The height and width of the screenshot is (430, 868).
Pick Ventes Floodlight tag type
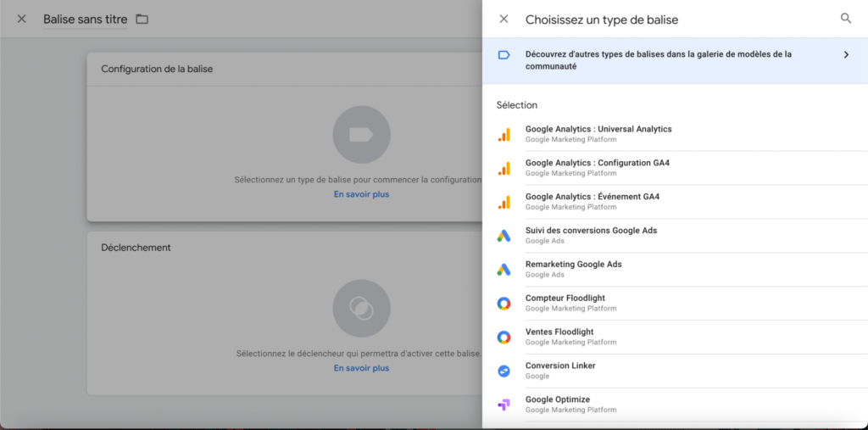675,337
